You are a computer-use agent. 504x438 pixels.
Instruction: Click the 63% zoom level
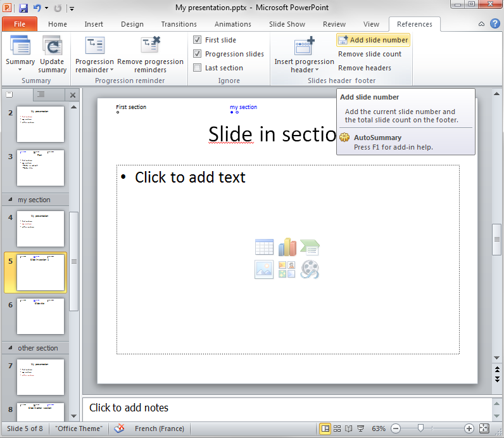tap(379, 428)
